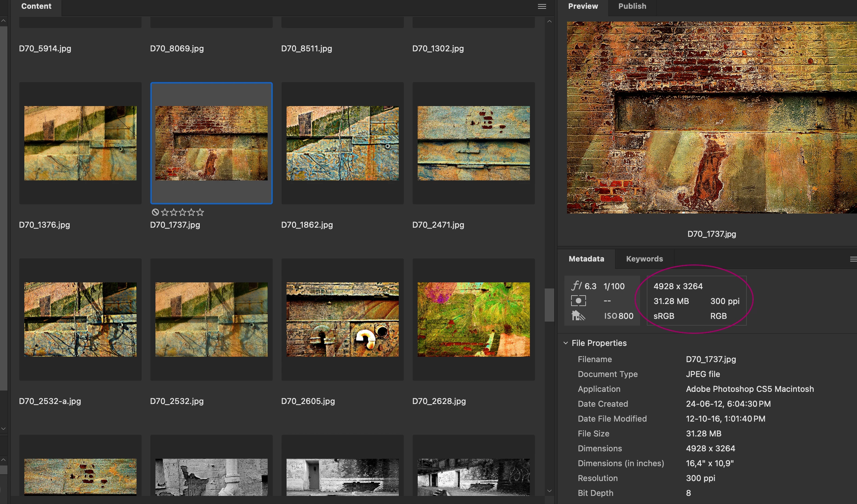Rate D70_1737.jpg one star
Image resolution: width=857 pixels, height=504 pixels.
pos(165,212)
